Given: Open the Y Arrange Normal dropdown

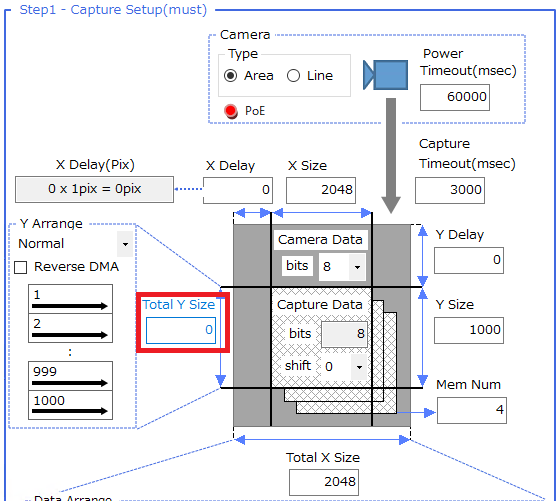Looking at the screenshot, I should [x=125, y=244].
